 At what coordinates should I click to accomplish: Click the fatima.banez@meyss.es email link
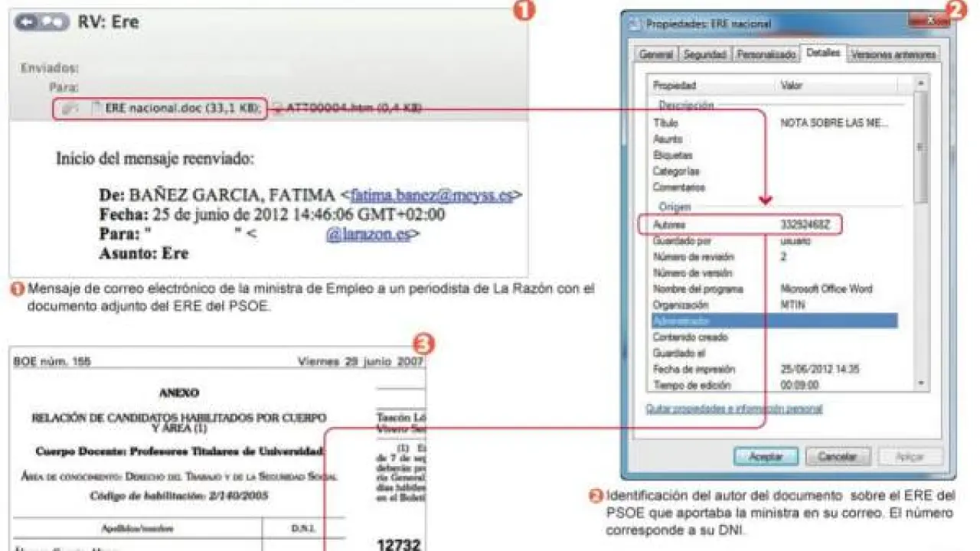pyautogui.click(x=431, y=195)
